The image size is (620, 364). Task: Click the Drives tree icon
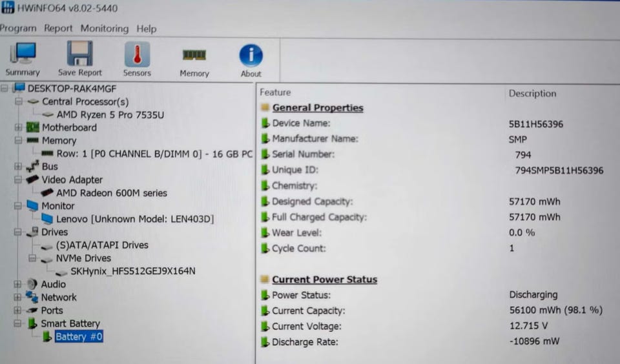32,232
